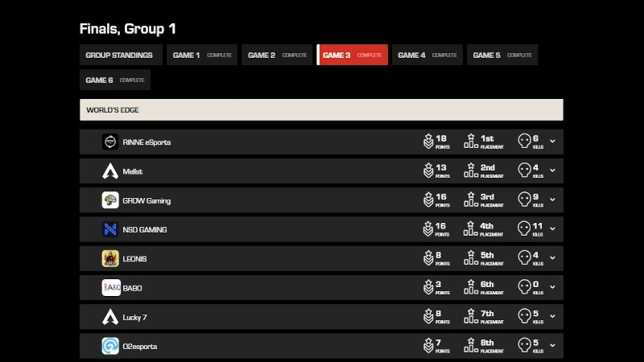The height and width of the screenshot is (362, 644).
Task: Click the kills skull icon for Mellst
Action: pyautogui.click(x=524, y=171)
